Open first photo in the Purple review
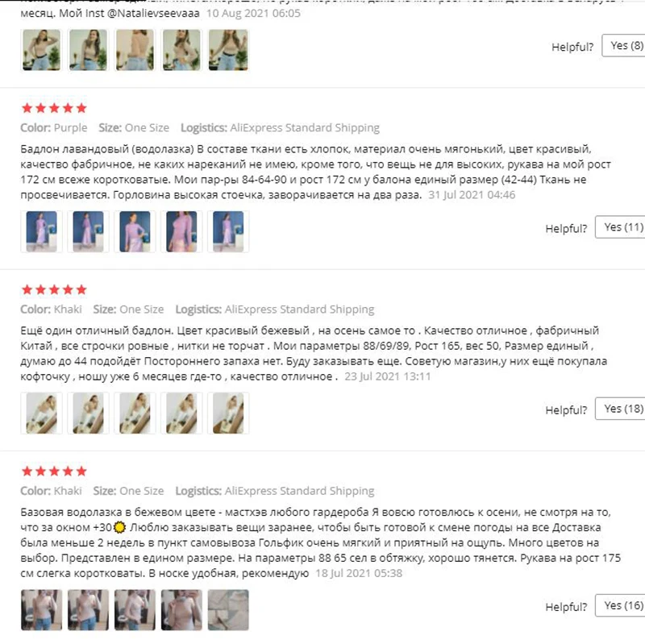The image size is (645, 644). 42,231
